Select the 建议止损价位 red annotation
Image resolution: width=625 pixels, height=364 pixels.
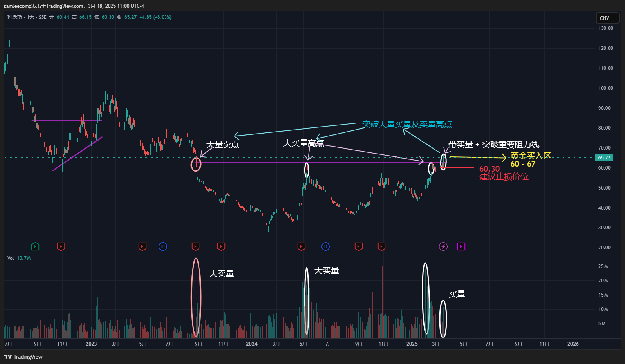pos(504,176)
